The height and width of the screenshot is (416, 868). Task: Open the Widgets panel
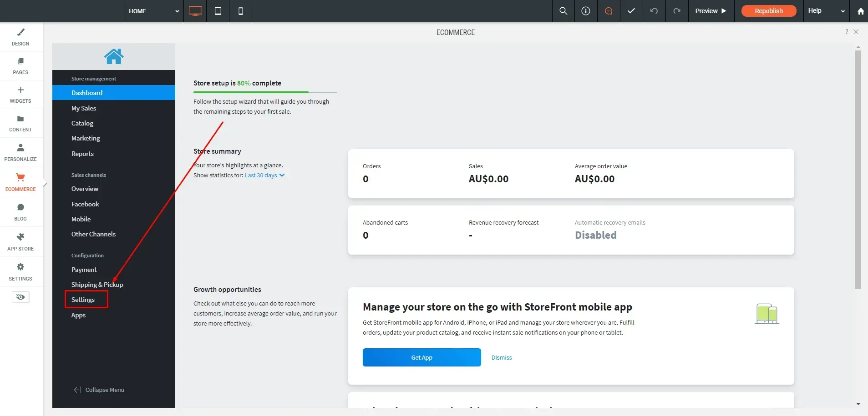pos(20,95)
